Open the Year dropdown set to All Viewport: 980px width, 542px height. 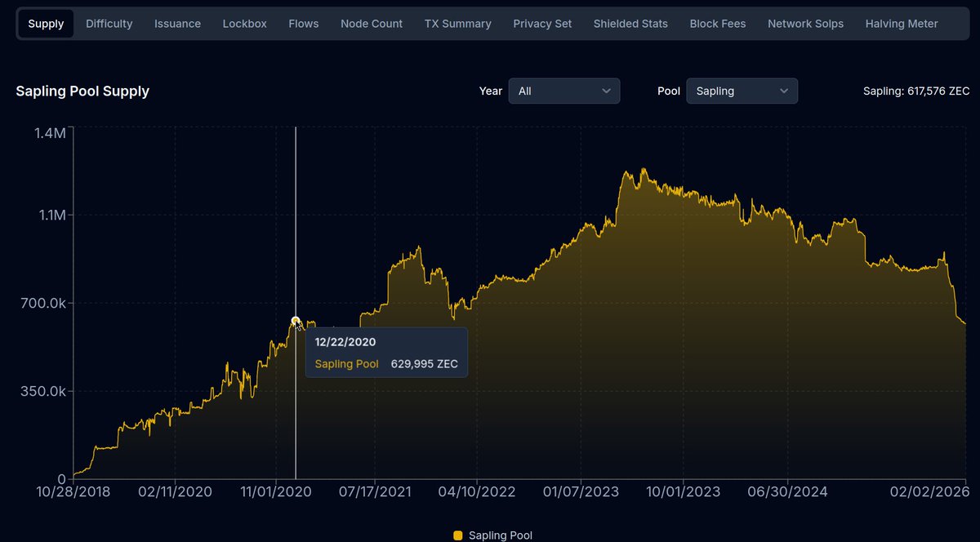pos(564,91)
